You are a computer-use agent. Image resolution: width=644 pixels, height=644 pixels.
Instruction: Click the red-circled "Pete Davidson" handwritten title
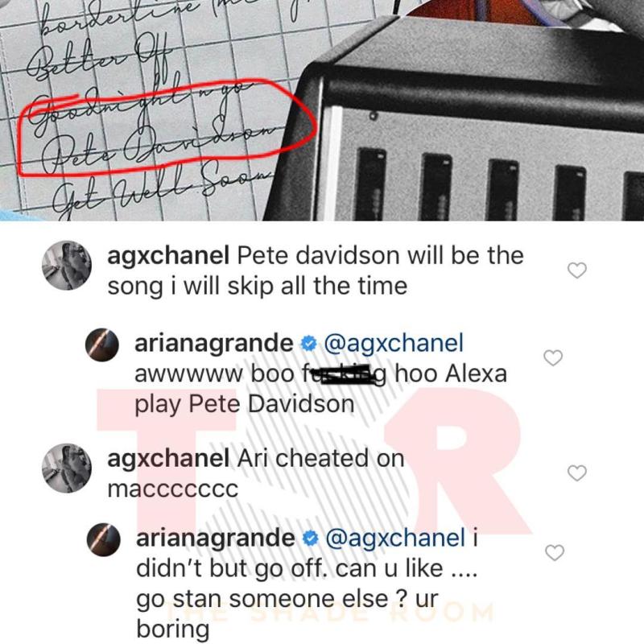(x=156, y=146)
